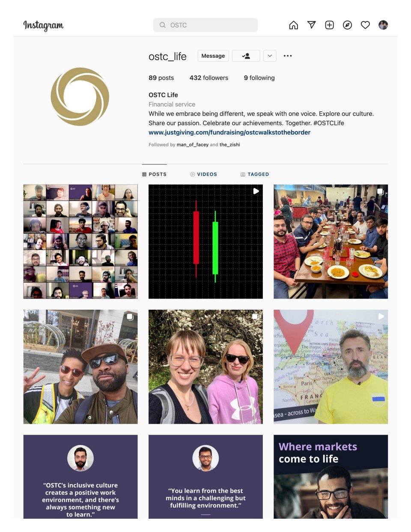Screen dimensions: 411x532
Task: Open the Instagram home feed icon
Action: [293, 25]
